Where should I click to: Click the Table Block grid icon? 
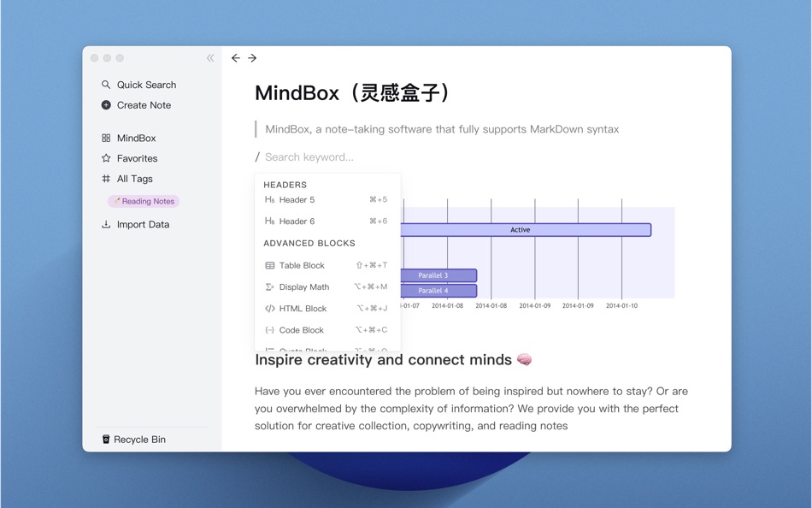click(x=270, y=265)
